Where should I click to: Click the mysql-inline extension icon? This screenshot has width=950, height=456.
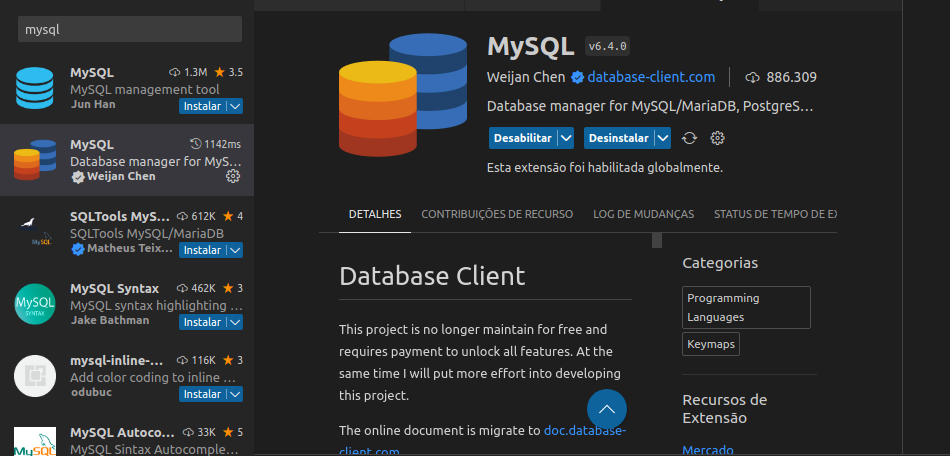[35, 376]
